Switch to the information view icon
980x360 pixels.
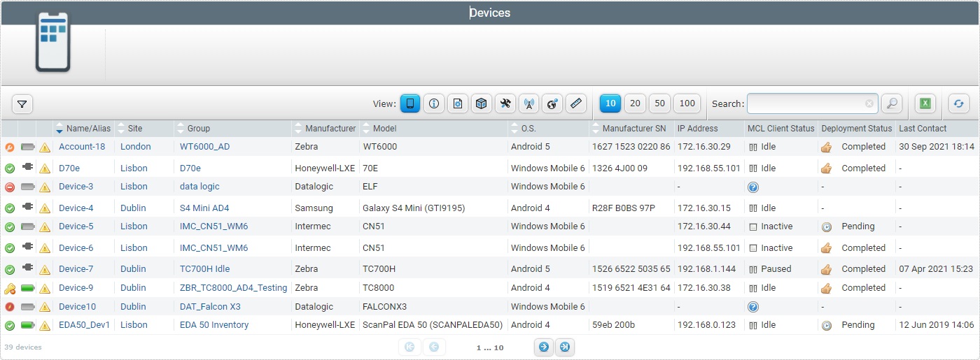[x=434, y=103]
